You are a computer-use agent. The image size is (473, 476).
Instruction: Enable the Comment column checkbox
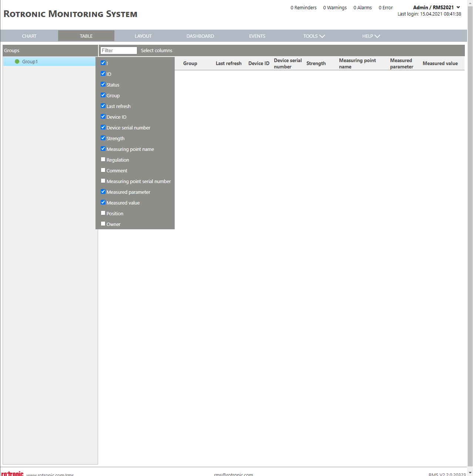point(103,170)
